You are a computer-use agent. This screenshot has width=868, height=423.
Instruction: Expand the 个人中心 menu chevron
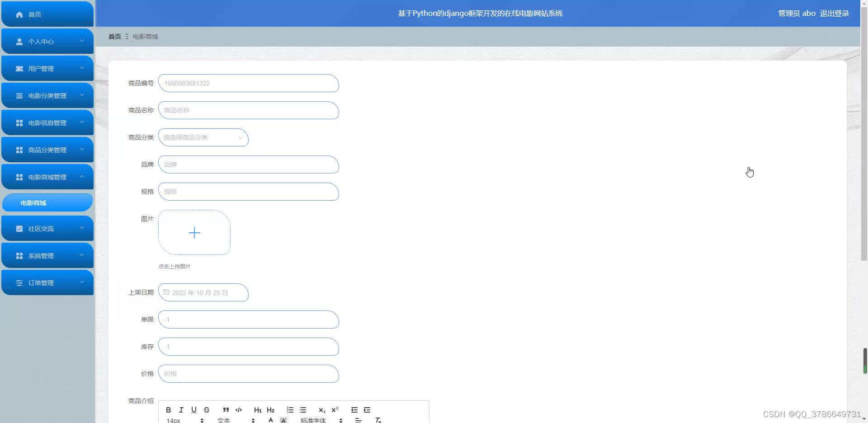coord(82,41)
